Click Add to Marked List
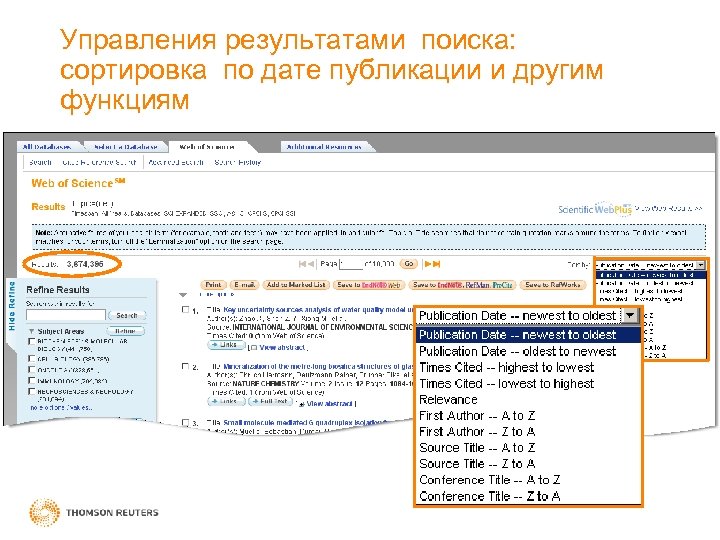This screenshot has height=540, width=720. (296, 285)
